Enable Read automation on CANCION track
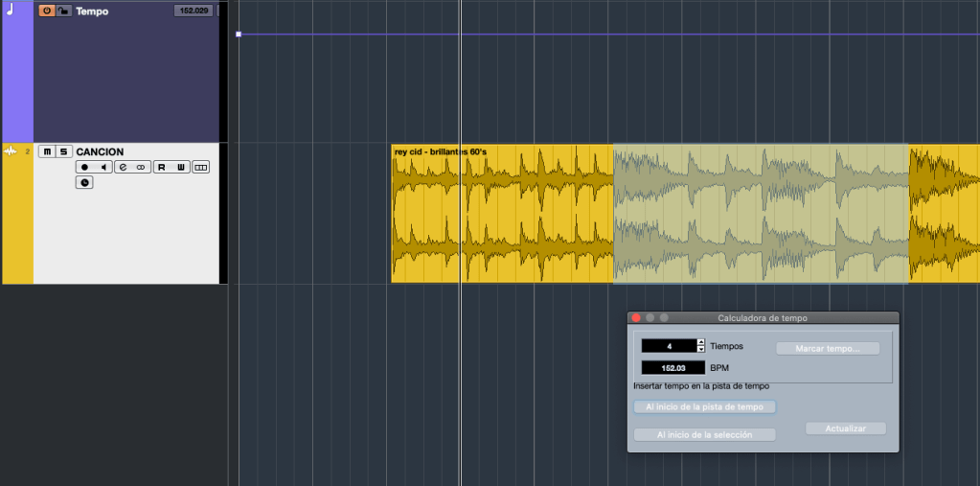The height and width of the screenshot is (486, 980). tap(162, 167)
